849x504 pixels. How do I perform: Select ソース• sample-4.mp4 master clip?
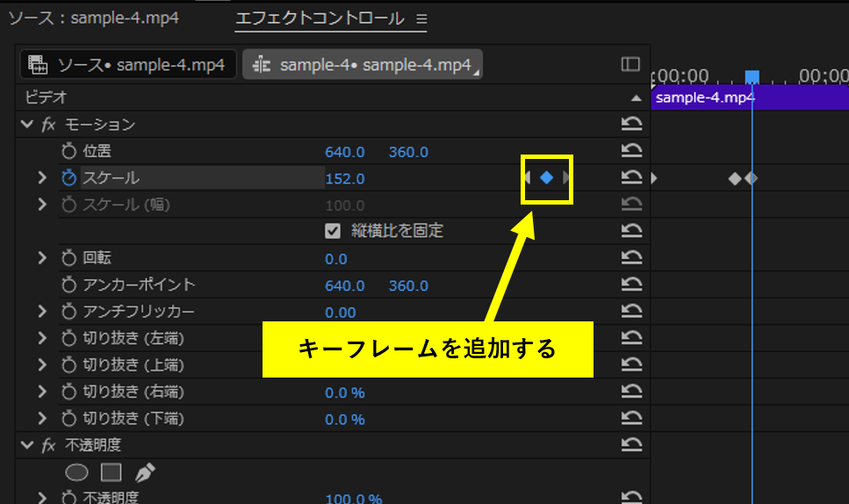pos(128,64)
